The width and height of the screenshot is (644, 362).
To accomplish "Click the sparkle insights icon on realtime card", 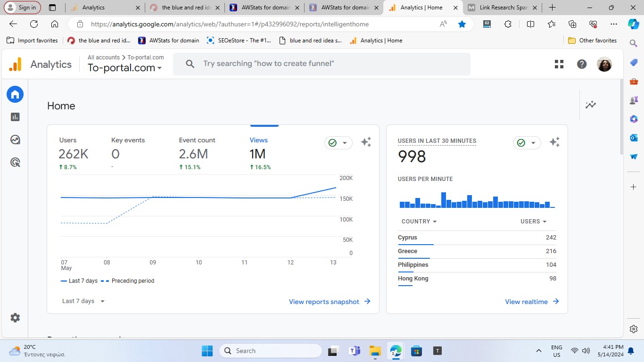I will click(554, 142).
